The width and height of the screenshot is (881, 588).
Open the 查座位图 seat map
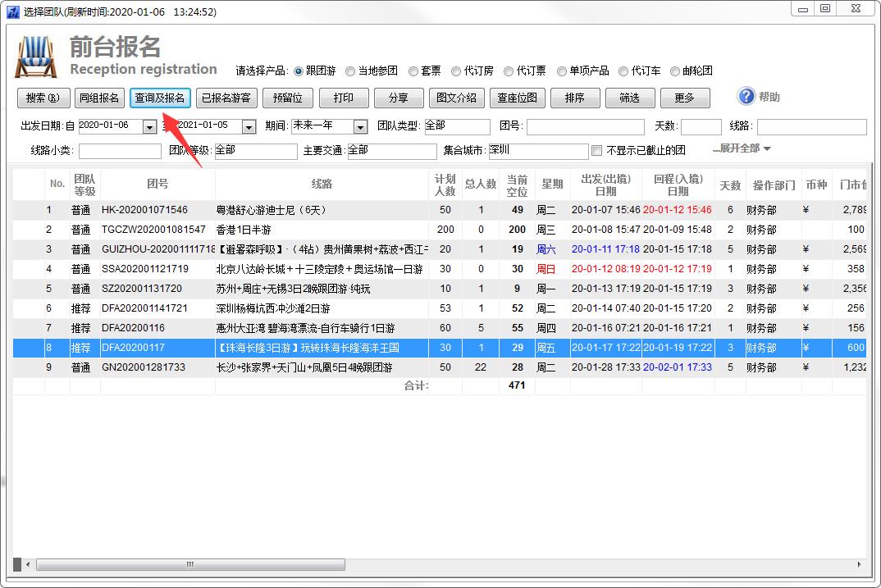[518, 98]
